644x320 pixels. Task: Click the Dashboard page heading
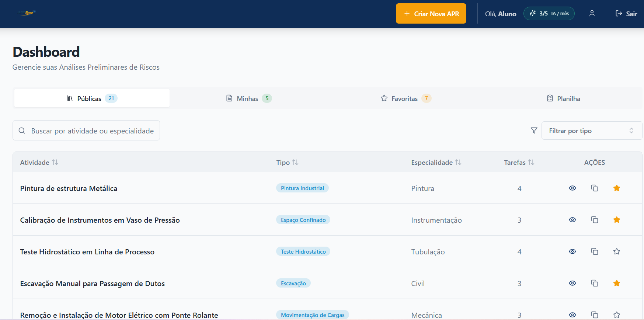(x=46, y=52)
